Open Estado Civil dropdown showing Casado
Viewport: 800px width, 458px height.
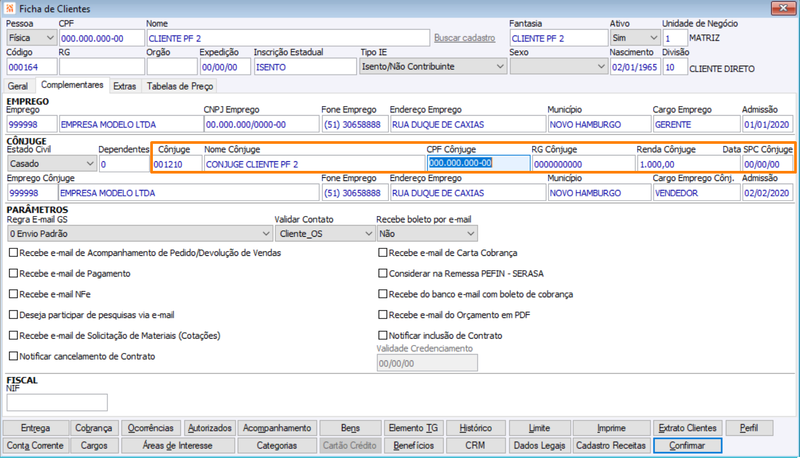pos(52,164)
